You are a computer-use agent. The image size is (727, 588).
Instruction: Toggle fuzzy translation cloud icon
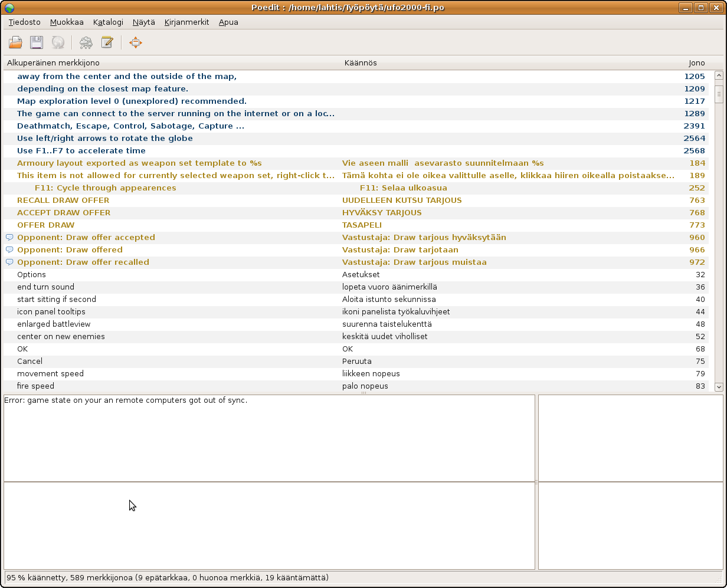pos(86,42)
